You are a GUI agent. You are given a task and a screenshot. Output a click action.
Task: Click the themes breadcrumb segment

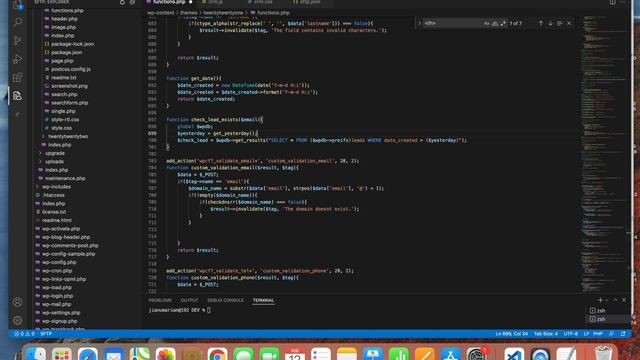pyautogui.click(x=189, y=13)
